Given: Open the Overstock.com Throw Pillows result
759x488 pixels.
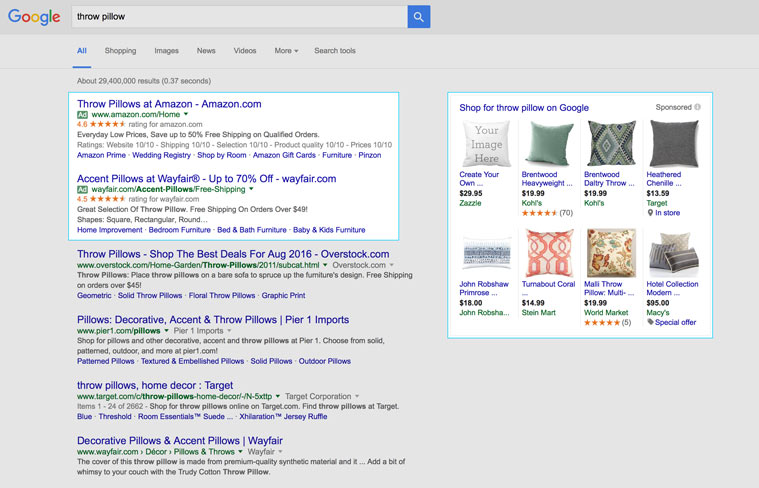Looking at the screenshot, I should (233, 254).
